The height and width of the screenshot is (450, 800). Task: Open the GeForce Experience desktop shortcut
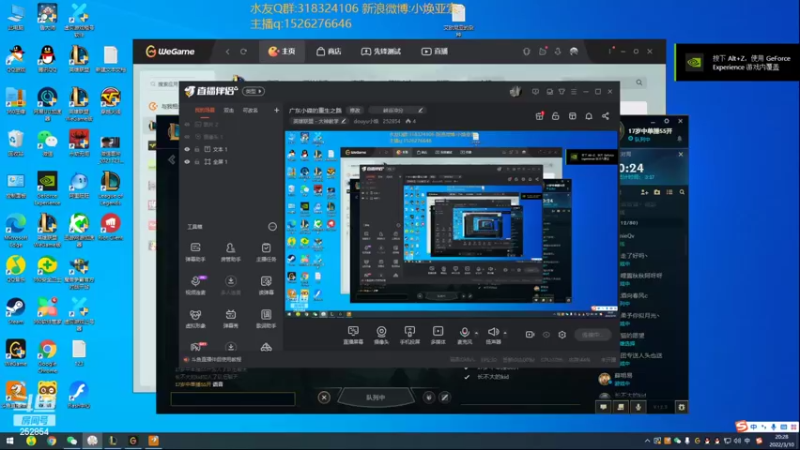point(47,189)
